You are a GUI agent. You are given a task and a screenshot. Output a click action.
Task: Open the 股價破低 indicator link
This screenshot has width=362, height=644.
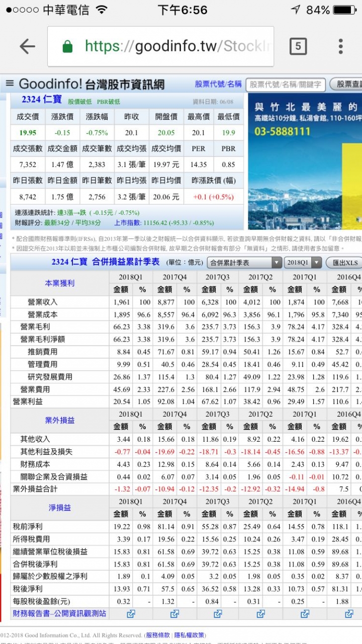(80, 102)
